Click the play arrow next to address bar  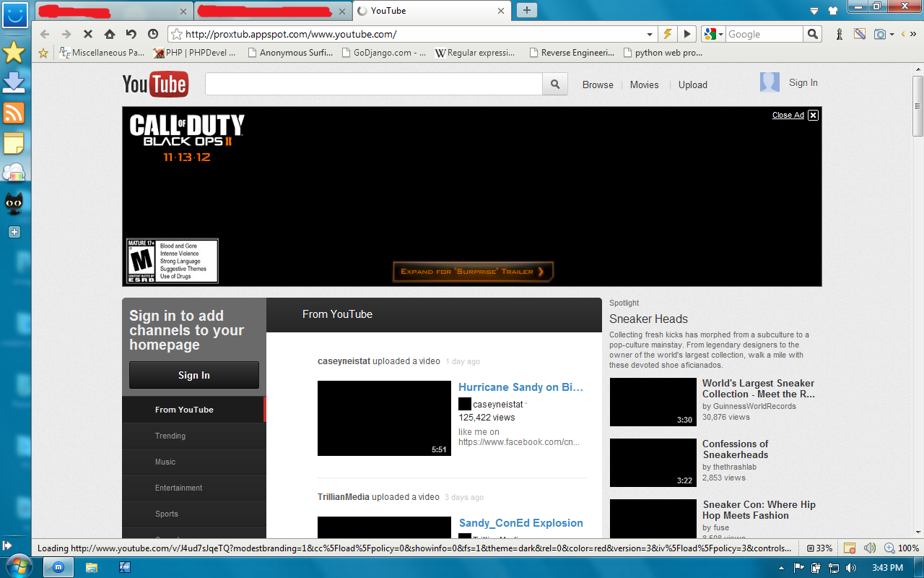[687, 34]
